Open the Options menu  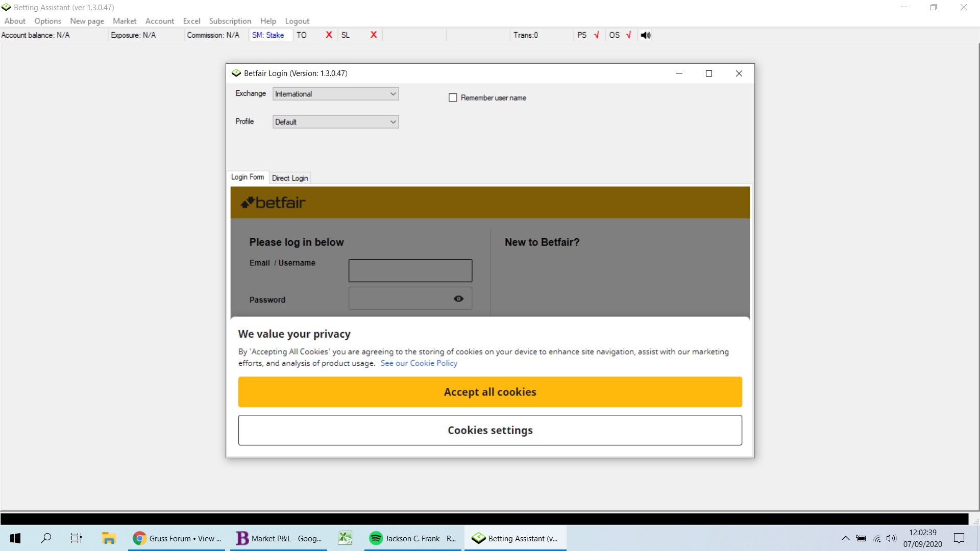click(47, 21)
